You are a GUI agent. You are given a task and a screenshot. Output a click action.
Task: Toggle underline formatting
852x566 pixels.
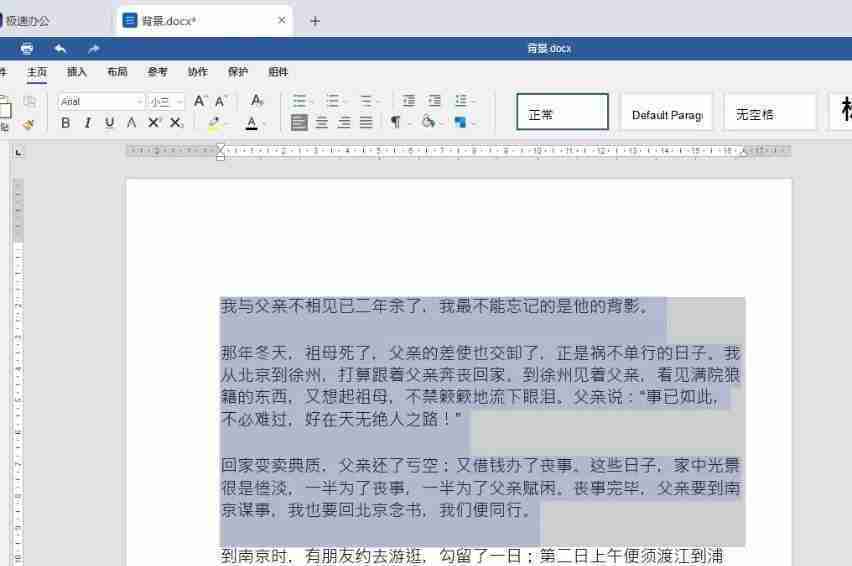pos(110,123)
